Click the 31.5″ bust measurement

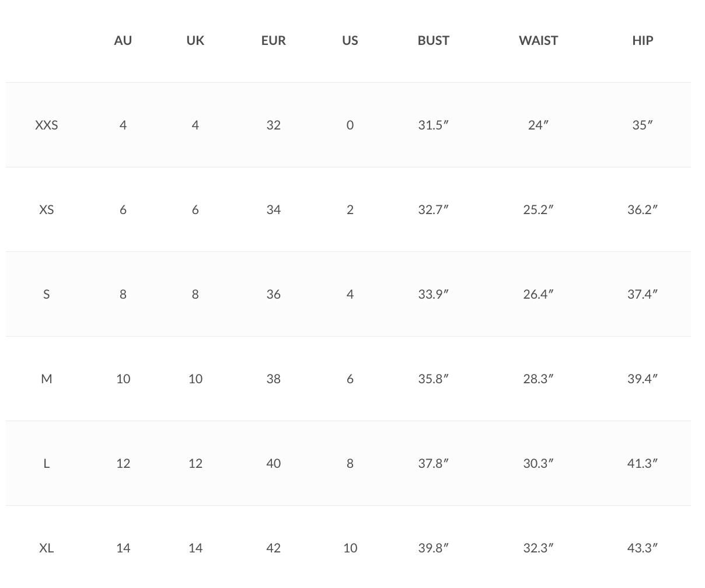[x=433, y=125]
